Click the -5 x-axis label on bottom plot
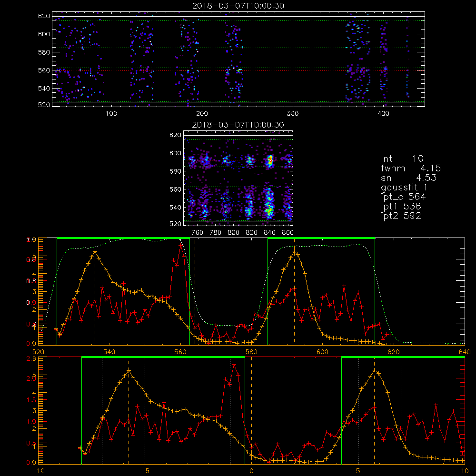Image resolution: width=476 pixels, height=476 pixels. (145, 471)
